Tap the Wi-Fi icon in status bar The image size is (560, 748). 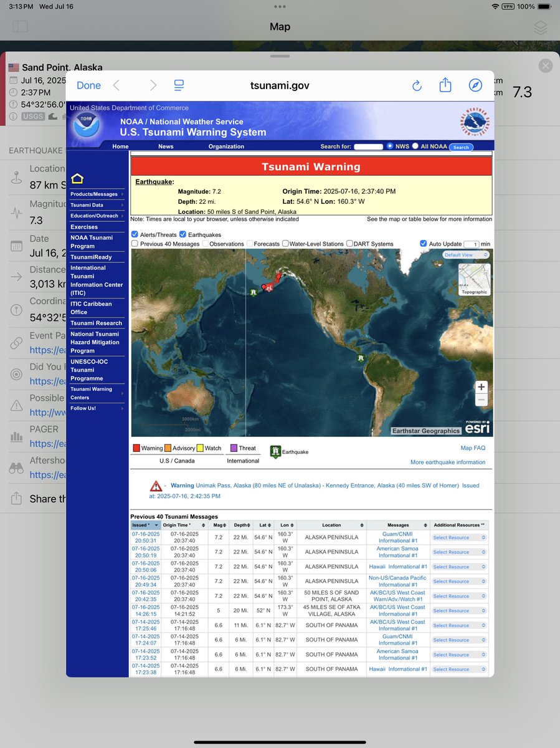(x=496, y=6)
